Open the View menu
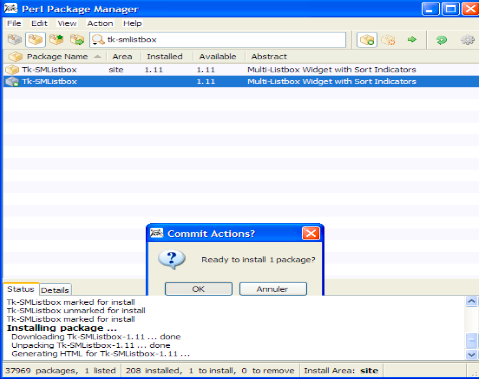 tap(67, 23)
